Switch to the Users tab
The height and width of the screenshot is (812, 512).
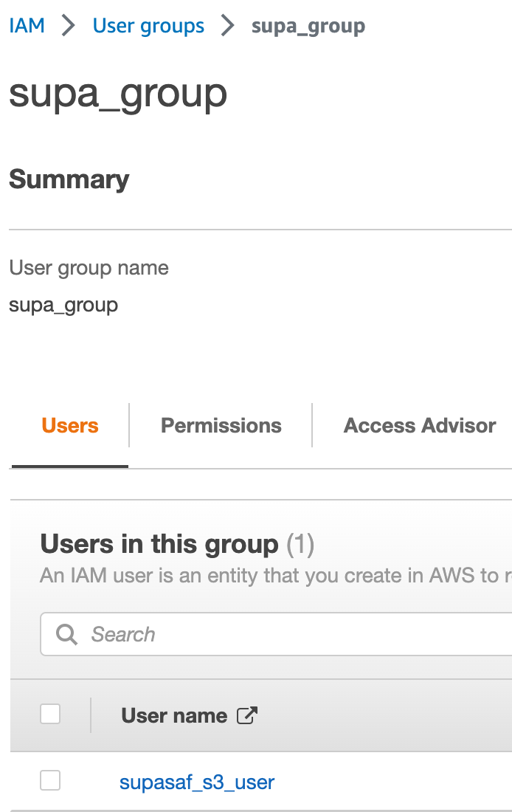[x=70, y=426]
